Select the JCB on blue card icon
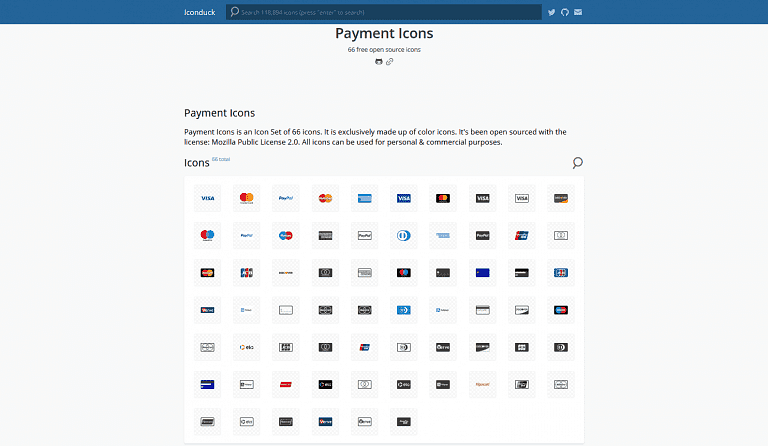The image size is (768, 446). click(x=561, y=273)
